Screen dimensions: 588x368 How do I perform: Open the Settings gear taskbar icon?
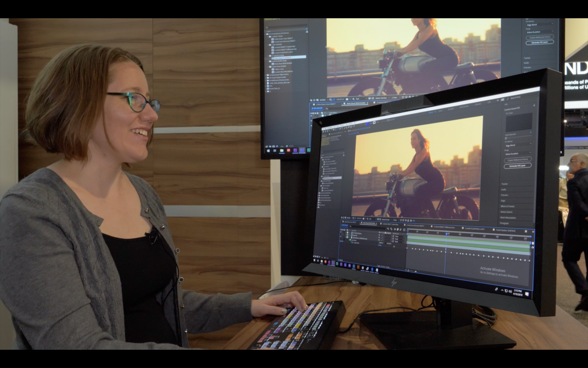pyautogui.click(x=363, y=268)
